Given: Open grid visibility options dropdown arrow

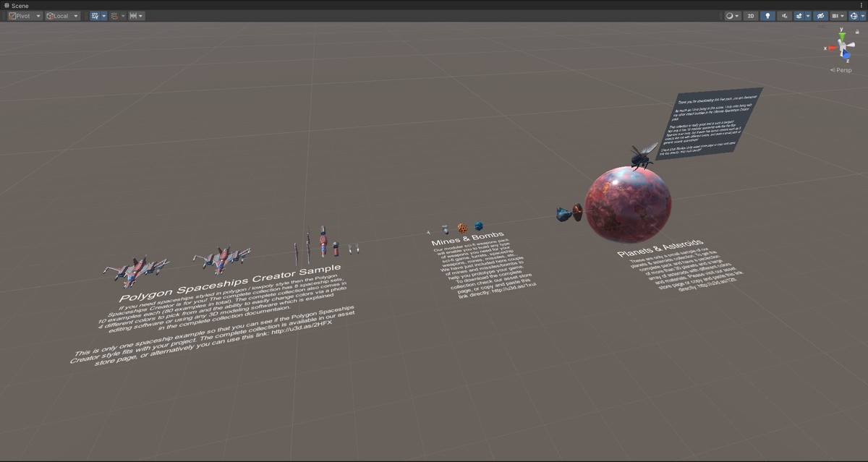Looking at the screenshot, I should [103, 16].
